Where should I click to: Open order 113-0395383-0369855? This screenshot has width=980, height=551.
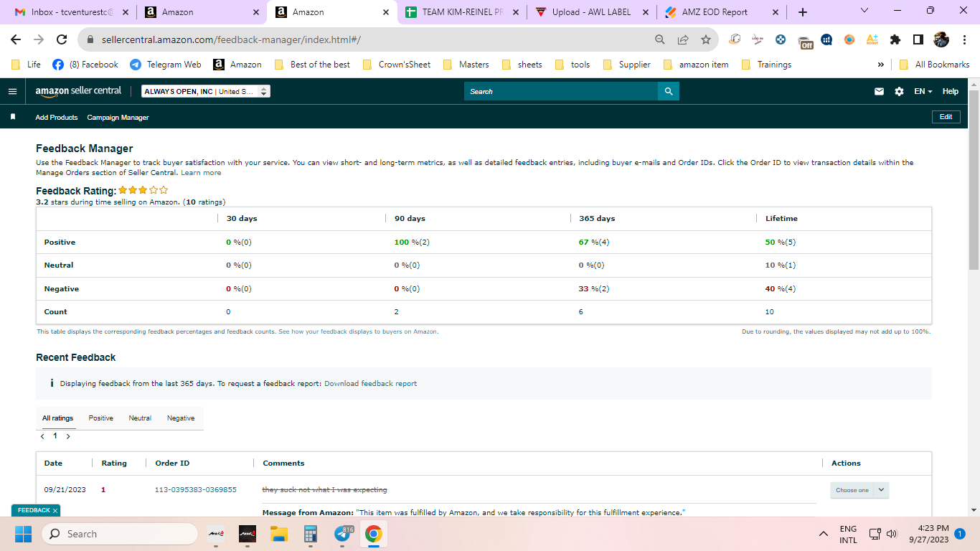pos(196,490)
